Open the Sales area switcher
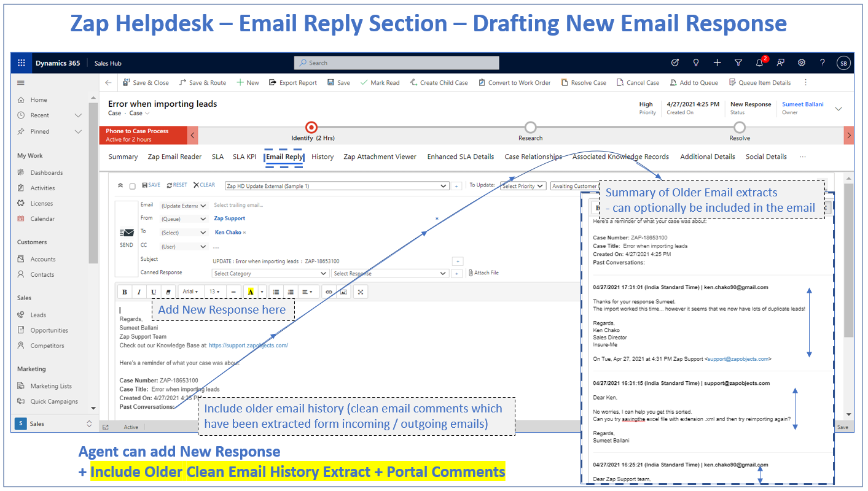Screen dimensions: 868x491 tap(54, 423)
